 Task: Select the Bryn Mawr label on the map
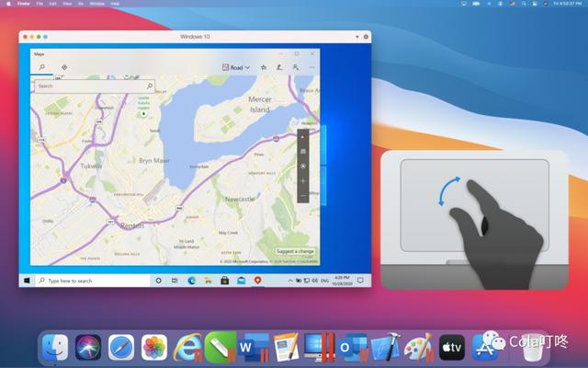[x=154, y=160]
